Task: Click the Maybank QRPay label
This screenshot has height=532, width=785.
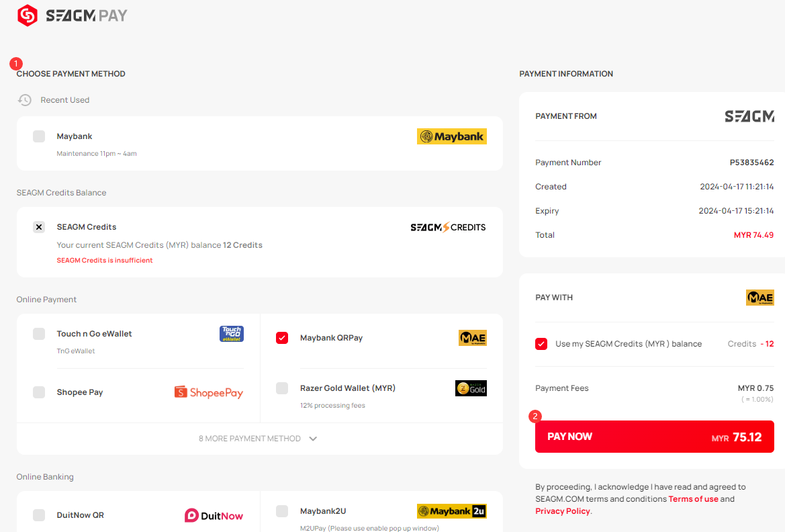Action: coord(332,338)
